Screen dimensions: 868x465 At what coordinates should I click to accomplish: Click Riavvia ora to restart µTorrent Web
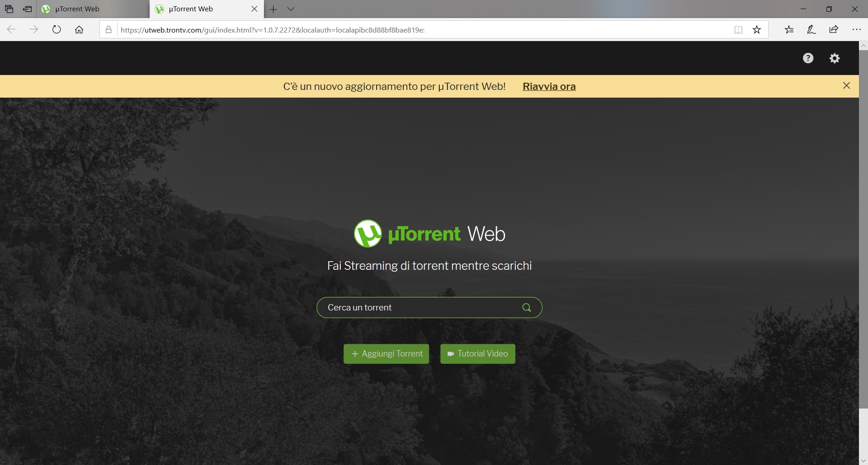(x=549, y=86)
